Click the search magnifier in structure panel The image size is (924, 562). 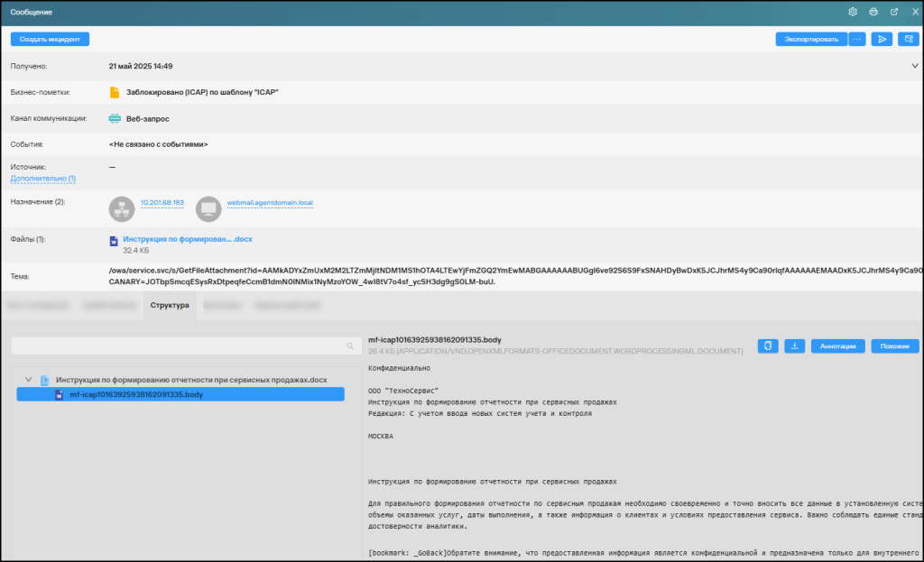click(x=350, y=345)
